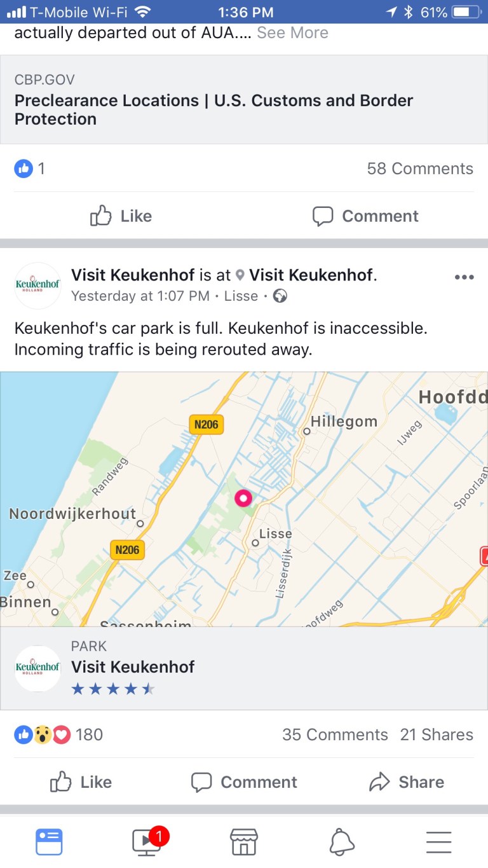Screen dimensions: 488x868
Task: Comment on the Visit Keukenhof post
Action: (244, 782)
